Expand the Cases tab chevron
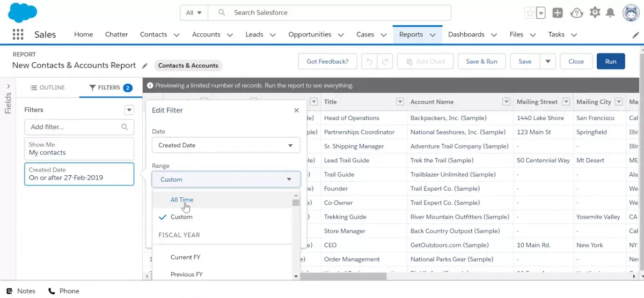This screenshot has height=298, width=644. [x=384, y=35]
